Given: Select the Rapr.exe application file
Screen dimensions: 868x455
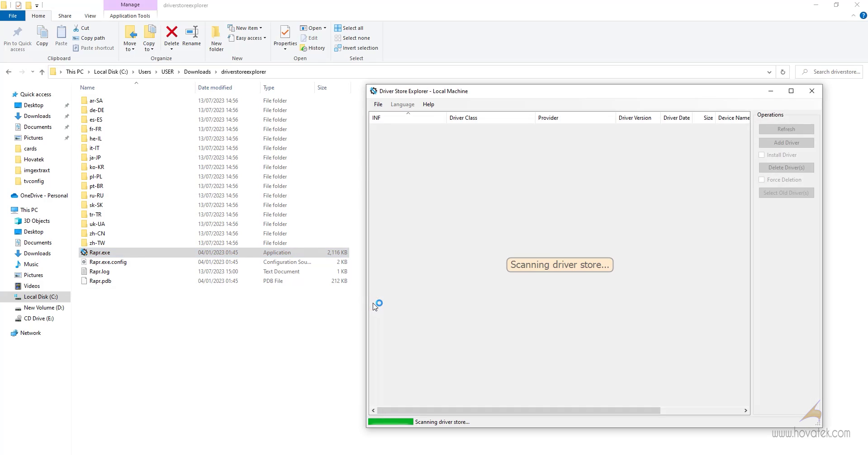Looking at the screenshot, I should click(100, 253).
